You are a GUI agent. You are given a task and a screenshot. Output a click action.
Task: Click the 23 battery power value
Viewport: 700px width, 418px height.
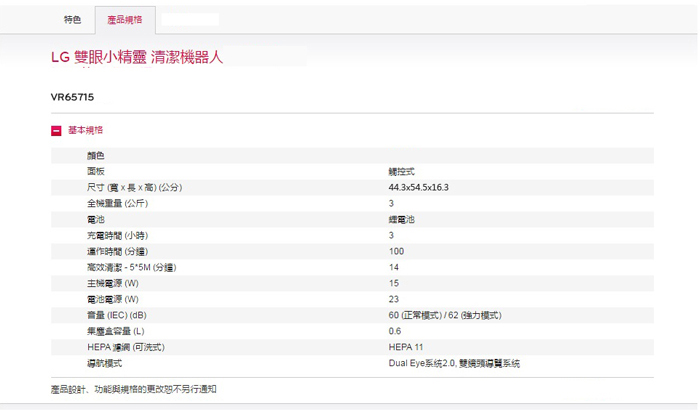393,299
